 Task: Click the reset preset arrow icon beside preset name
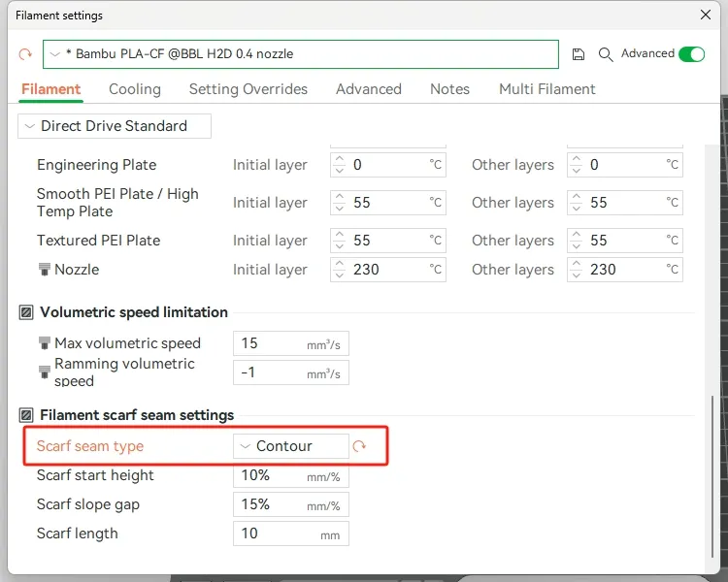[25, 54]
